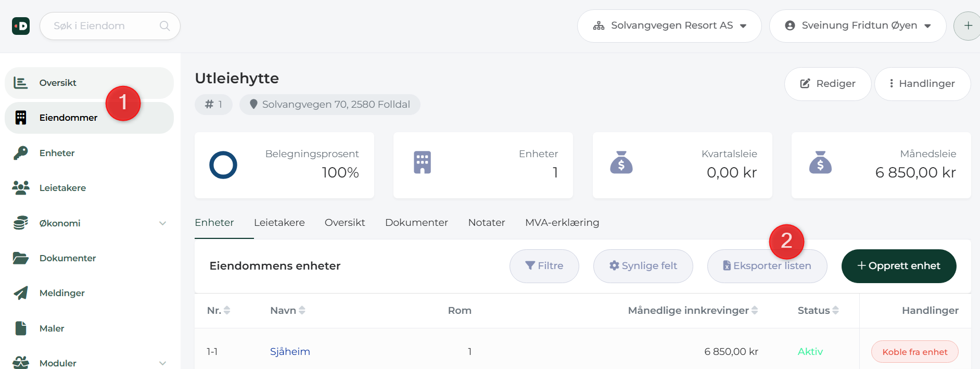Click Koble fra enhet button
Screen dimensions: 980x369
(x=915, y=352)
